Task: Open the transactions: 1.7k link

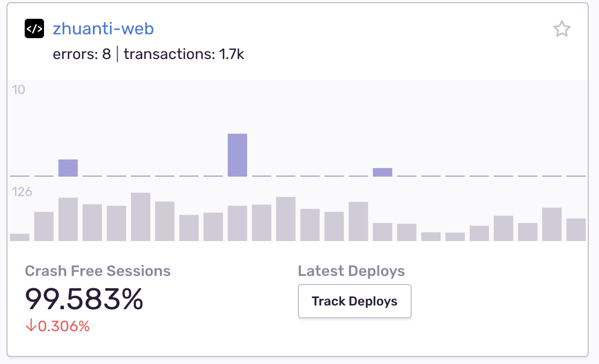Action: (x=184, y=54)
